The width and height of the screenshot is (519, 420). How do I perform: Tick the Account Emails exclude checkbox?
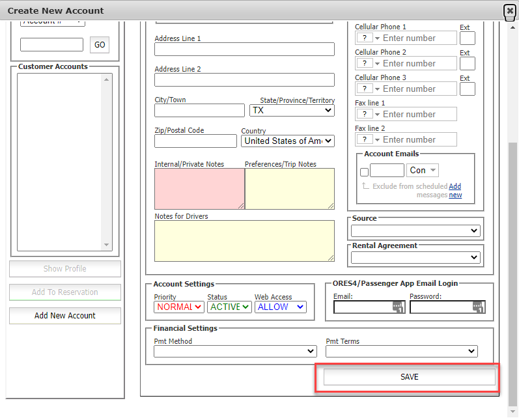pos(364,172)
